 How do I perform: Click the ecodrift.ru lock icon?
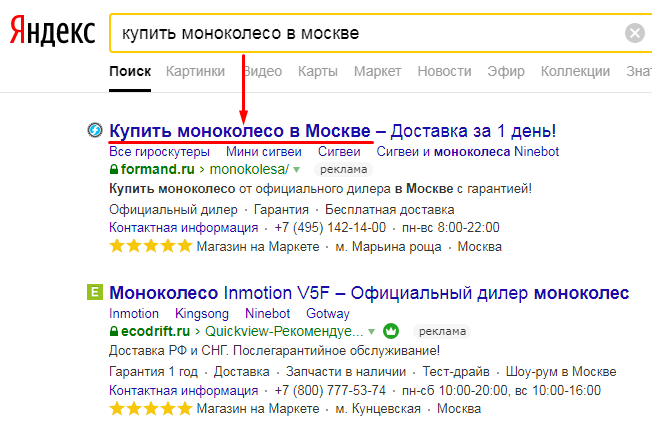[114, 331]
